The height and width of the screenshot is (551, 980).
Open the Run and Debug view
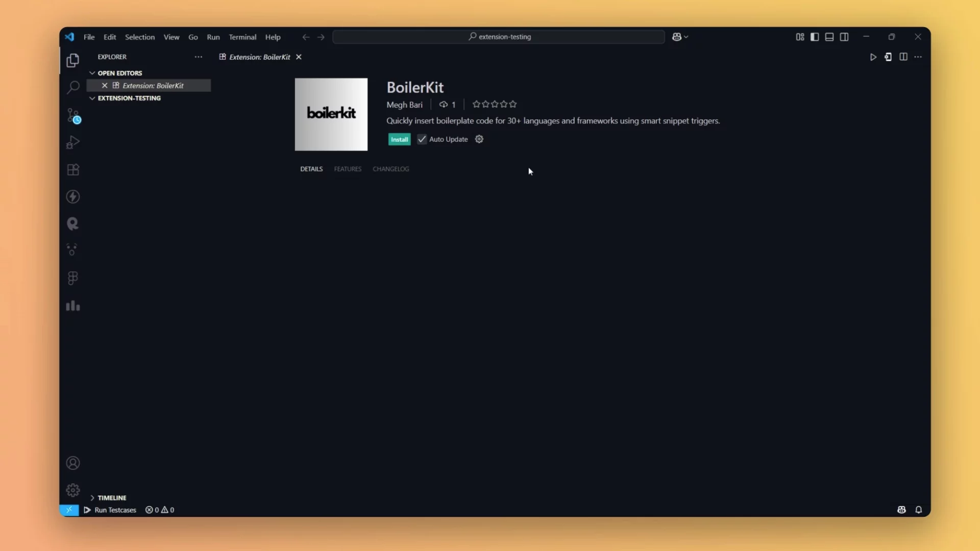73,142
